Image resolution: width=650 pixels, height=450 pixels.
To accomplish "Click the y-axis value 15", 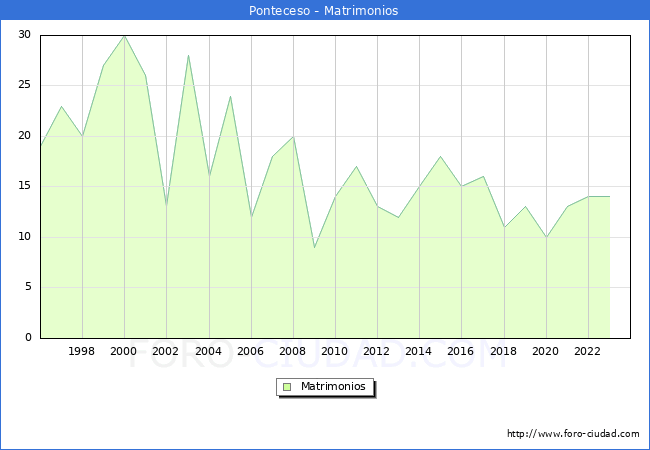I will [24, 186].
